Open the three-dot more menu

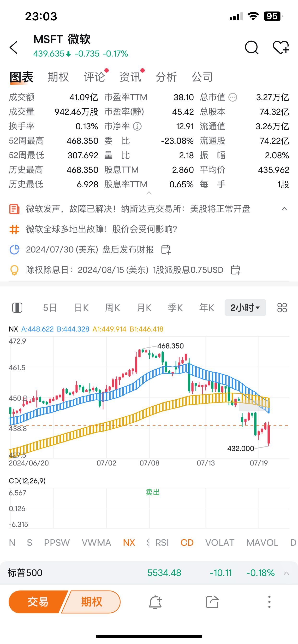(x=269, y=602)
